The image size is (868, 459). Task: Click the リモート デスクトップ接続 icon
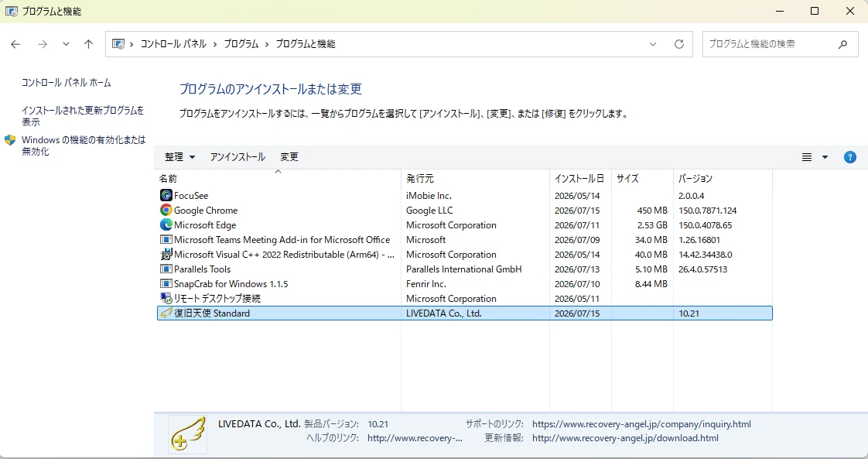(166, 299)
